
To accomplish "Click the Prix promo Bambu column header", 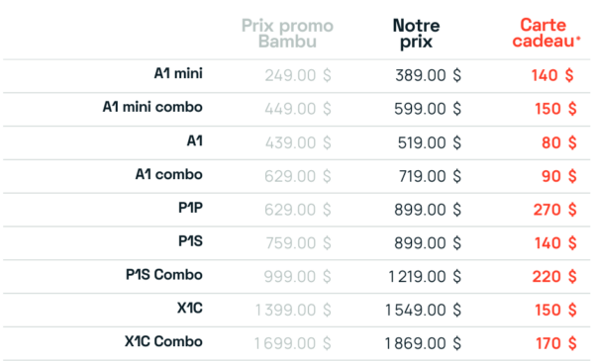I will [287, 34].
